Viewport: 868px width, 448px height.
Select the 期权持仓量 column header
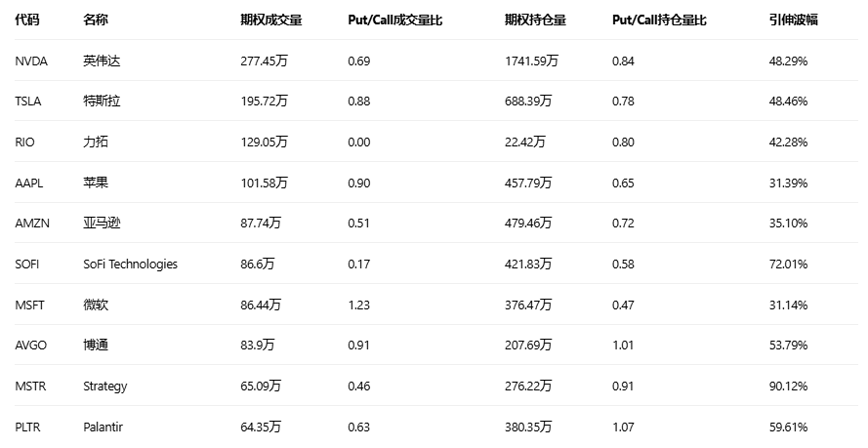(x=535, y=20)
